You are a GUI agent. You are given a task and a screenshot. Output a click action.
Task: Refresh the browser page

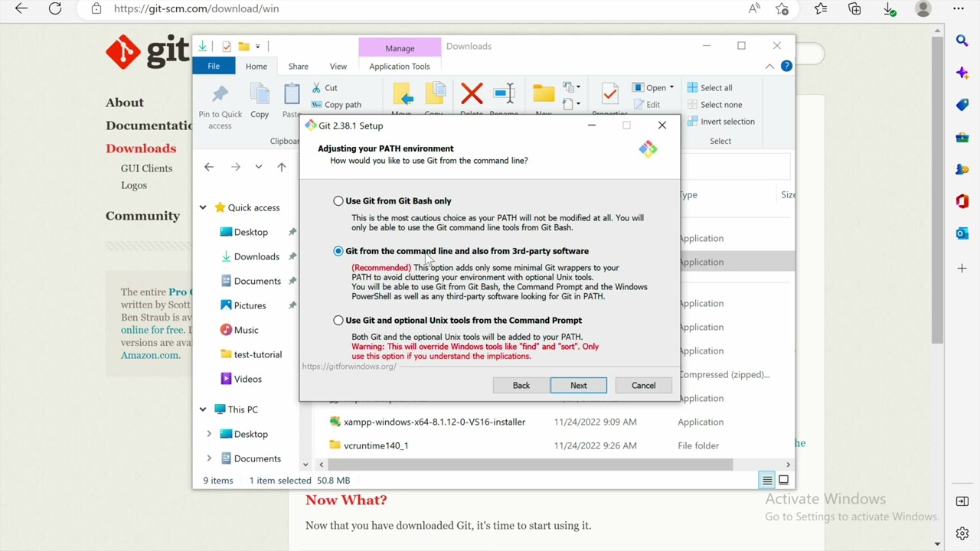pos(55,8)
